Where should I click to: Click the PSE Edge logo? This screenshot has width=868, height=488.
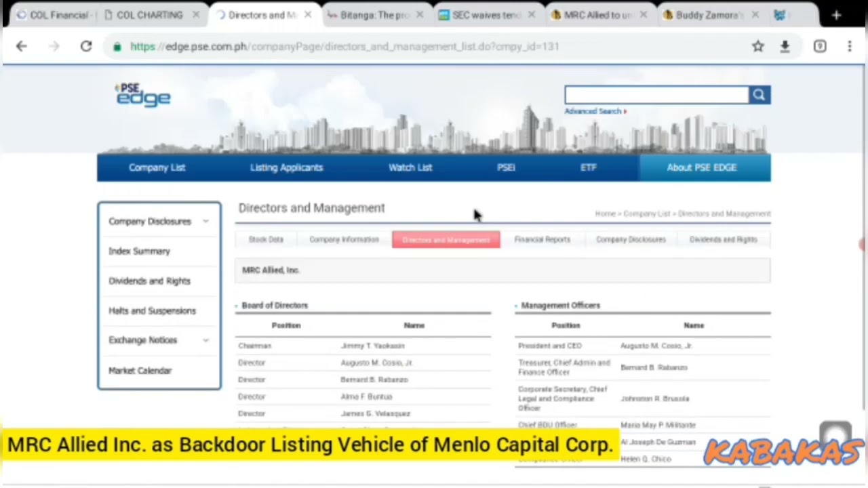coord(143,95)
